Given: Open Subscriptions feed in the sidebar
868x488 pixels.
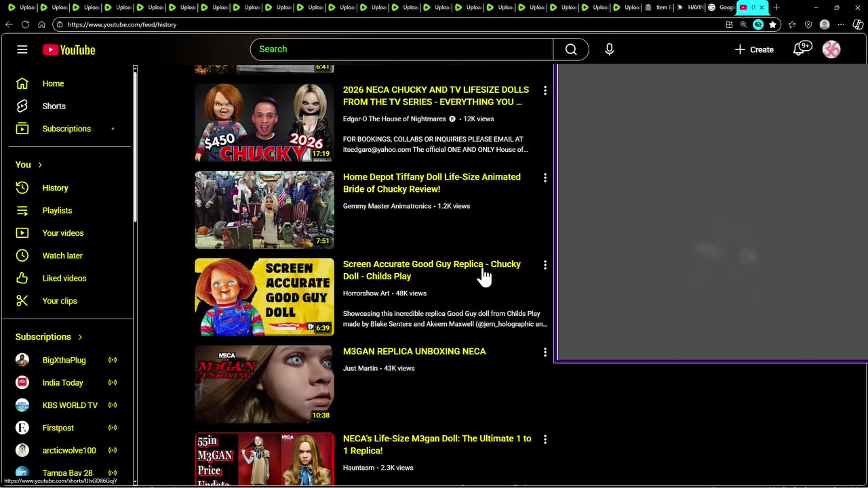Looking at the screenshot, I should (68, 129).
